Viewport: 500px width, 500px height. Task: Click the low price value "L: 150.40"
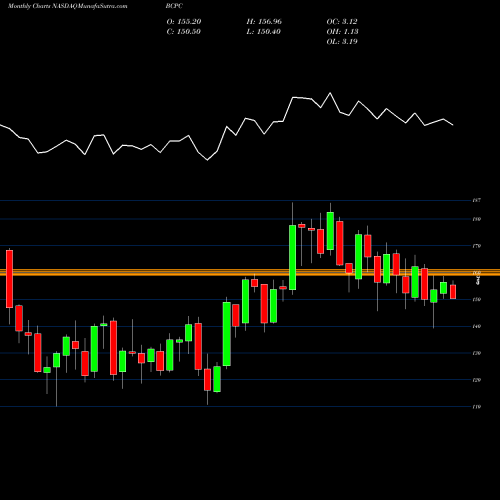264,32
